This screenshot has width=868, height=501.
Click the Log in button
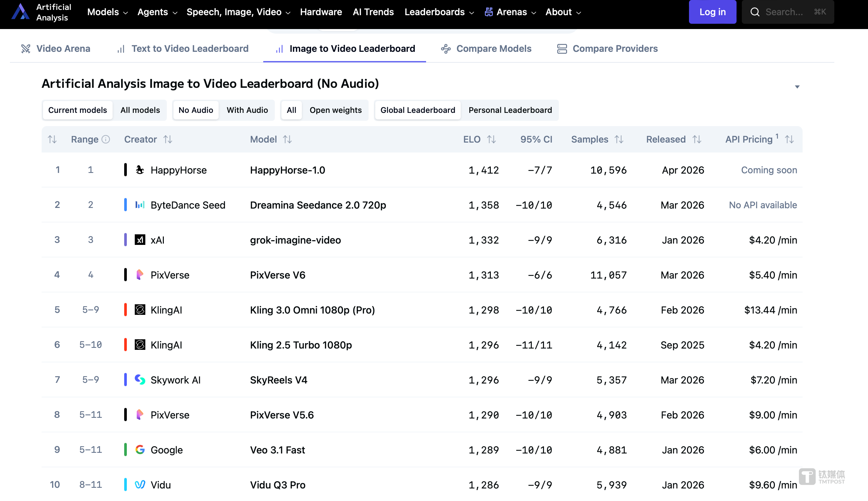712,12
